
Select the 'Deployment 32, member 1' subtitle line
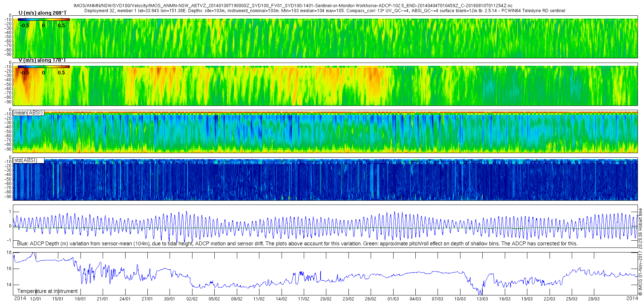(325, 11)
